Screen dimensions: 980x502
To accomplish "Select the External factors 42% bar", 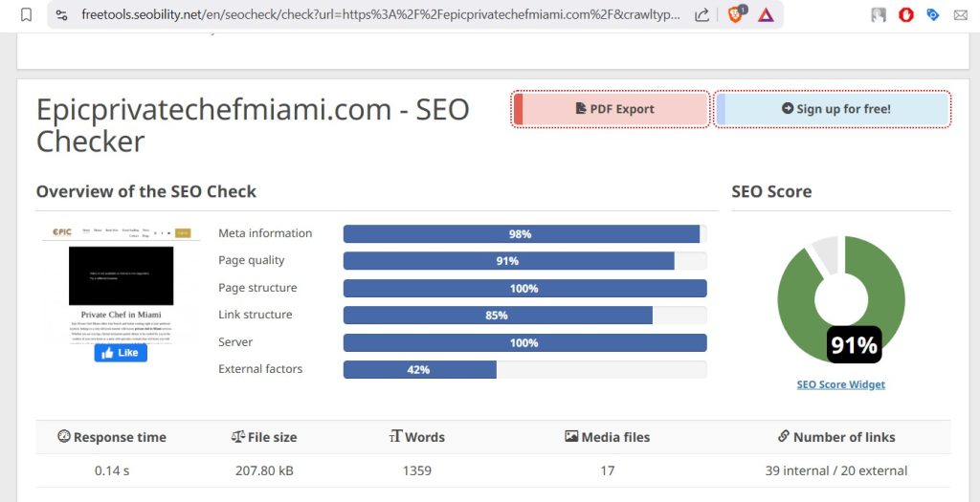I will 419,369.
